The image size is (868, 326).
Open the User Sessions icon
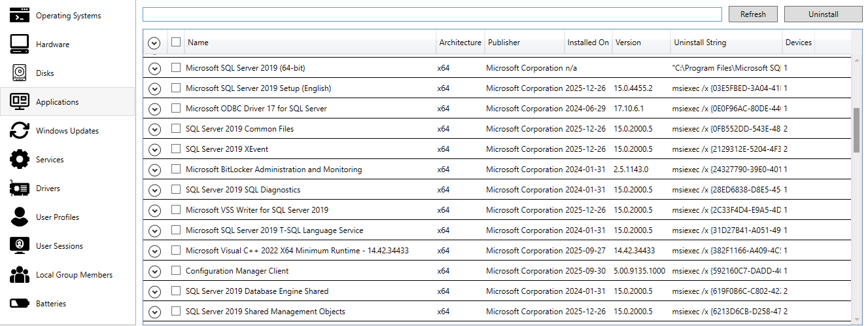[20, 245]
